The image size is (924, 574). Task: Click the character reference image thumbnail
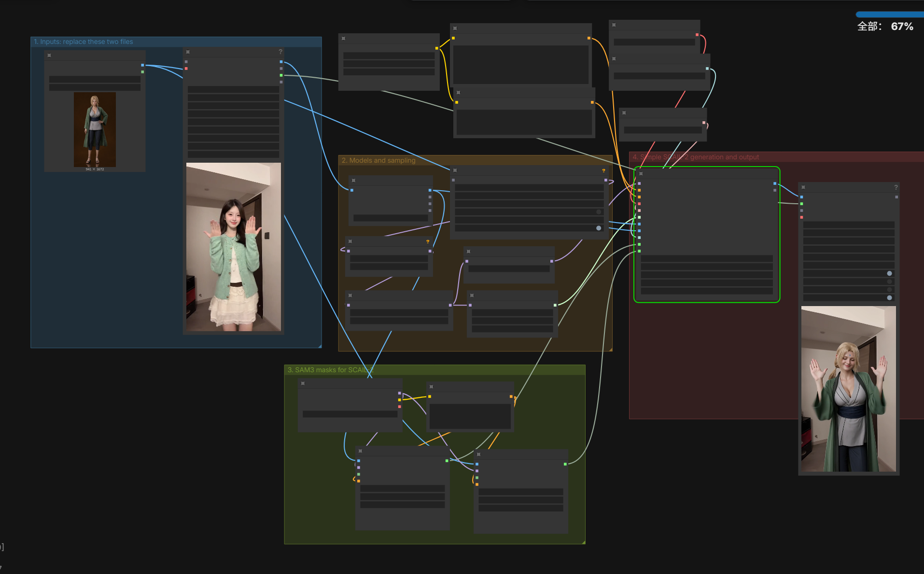pyautogui.click(x=95, y=129)
